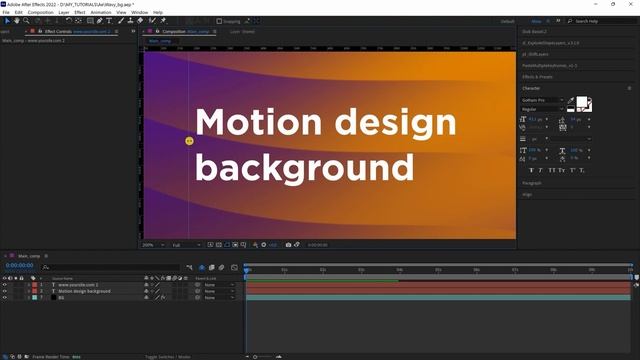The image size is (640, 360).
Task: Open the Composition menu
Action: (40, 13)
